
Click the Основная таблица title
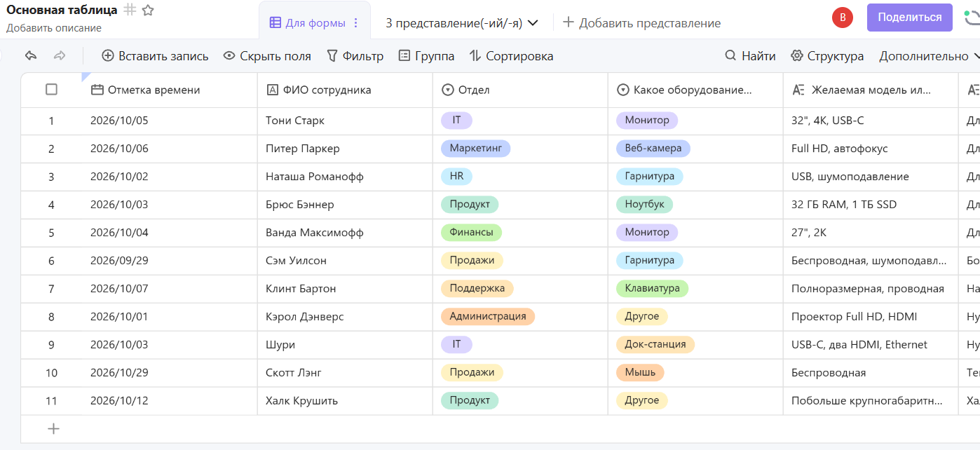tap(62, 10)
